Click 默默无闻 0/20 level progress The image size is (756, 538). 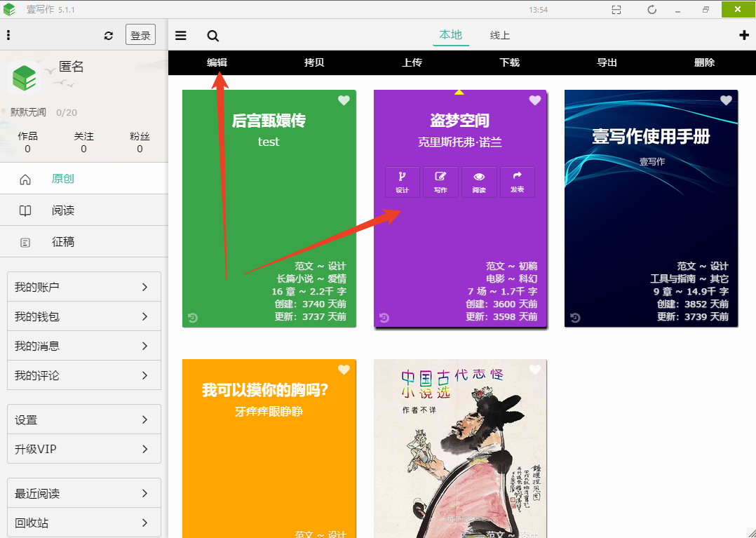pos(44,113)
